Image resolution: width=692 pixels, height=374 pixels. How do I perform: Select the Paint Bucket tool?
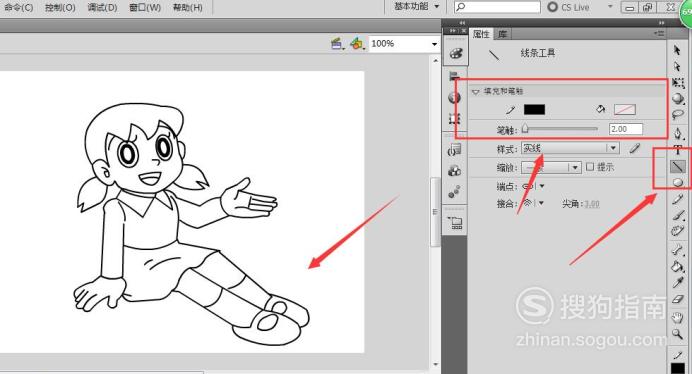pos(677,266)
